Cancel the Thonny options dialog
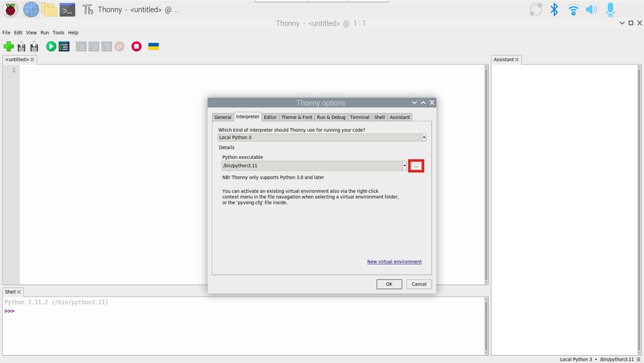Screen dimensions: 644x363 tap(419, 284)
